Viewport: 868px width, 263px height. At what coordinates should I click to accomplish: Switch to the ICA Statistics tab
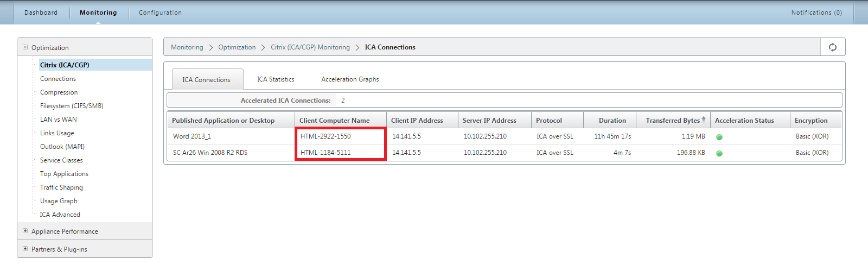click(x=276, y=79)
